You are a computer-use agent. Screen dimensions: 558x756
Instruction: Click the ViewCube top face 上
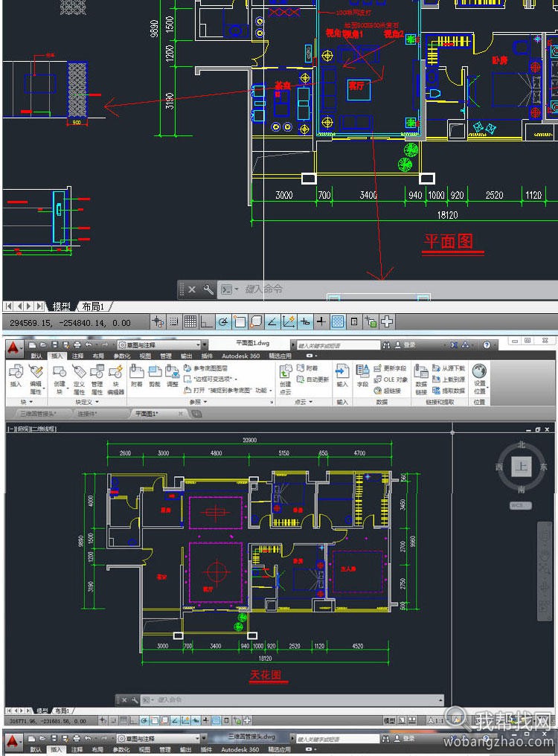point(522,467)
